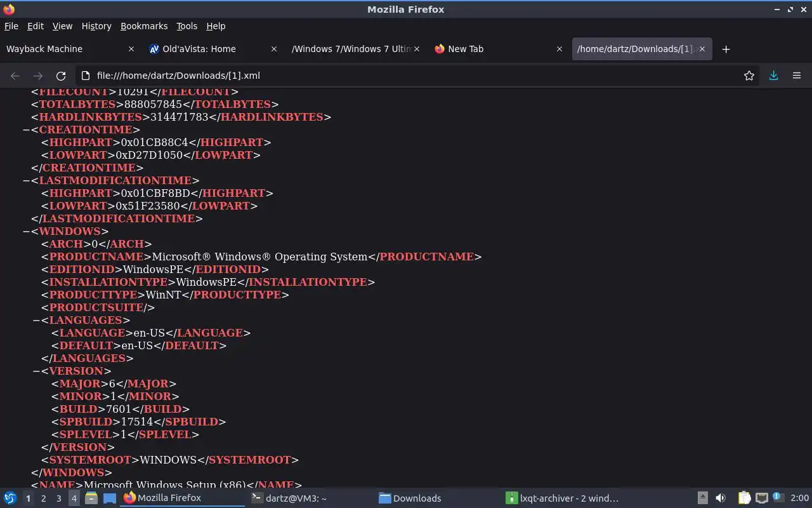Open the View menu

coord(62,26)
